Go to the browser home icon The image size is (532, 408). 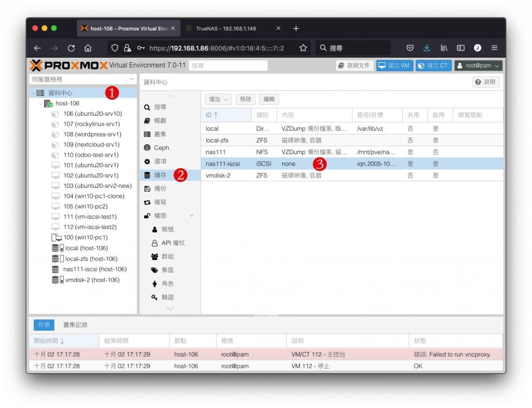pyautogui.click(x=88, y=48)
